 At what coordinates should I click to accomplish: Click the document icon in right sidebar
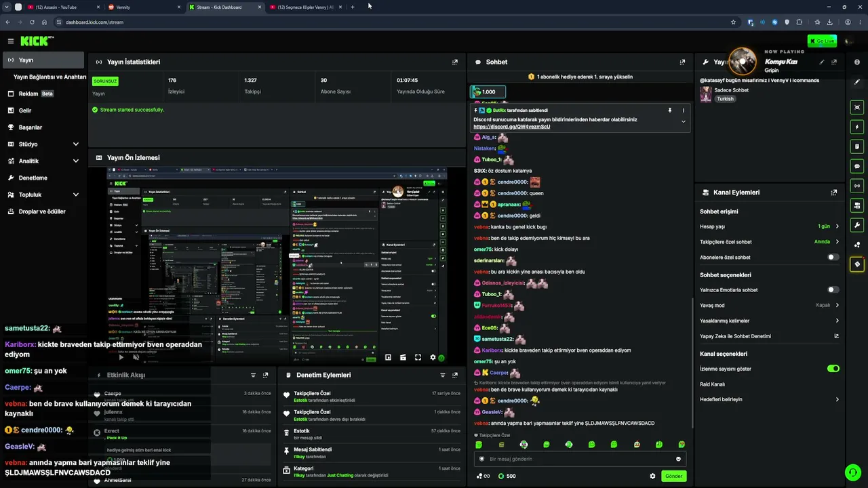click(857, 146)
